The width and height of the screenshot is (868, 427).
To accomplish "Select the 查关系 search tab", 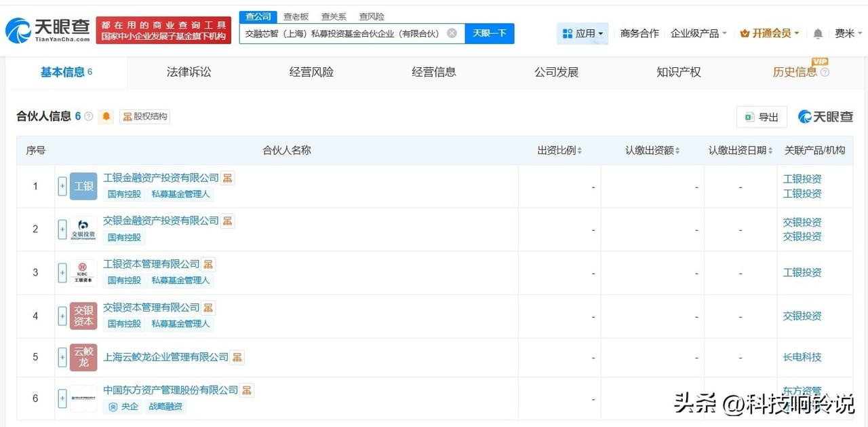I will (x=334, y=17).
